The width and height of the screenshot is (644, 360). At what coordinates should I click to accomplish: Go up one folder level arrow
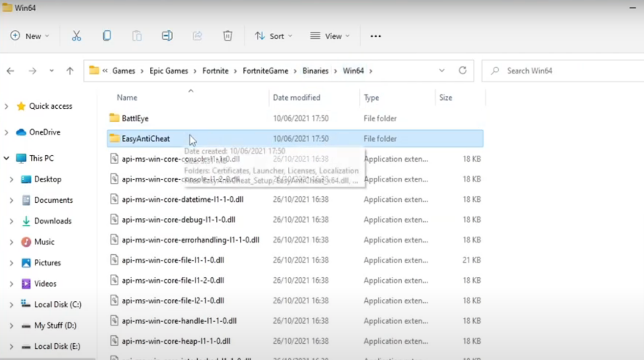[x=70, y=71]
